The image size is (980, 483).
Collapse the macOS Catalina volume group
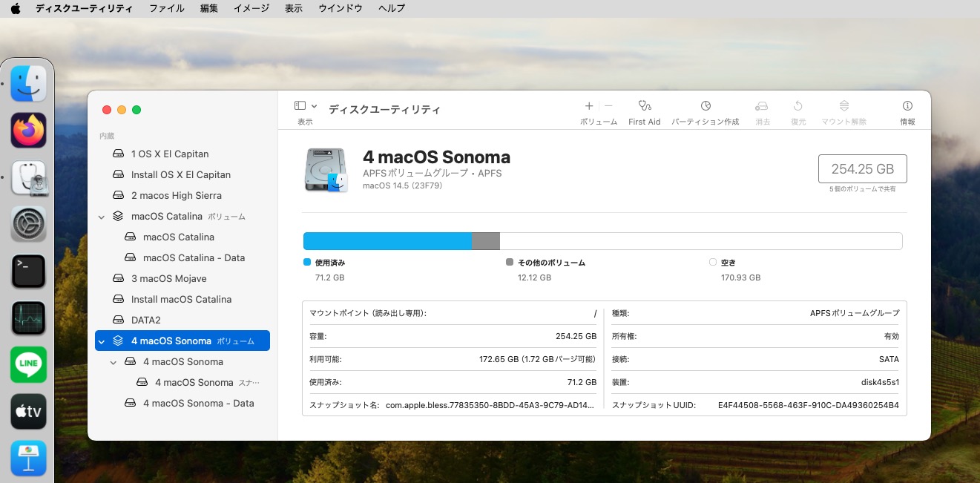pos(102,217)
